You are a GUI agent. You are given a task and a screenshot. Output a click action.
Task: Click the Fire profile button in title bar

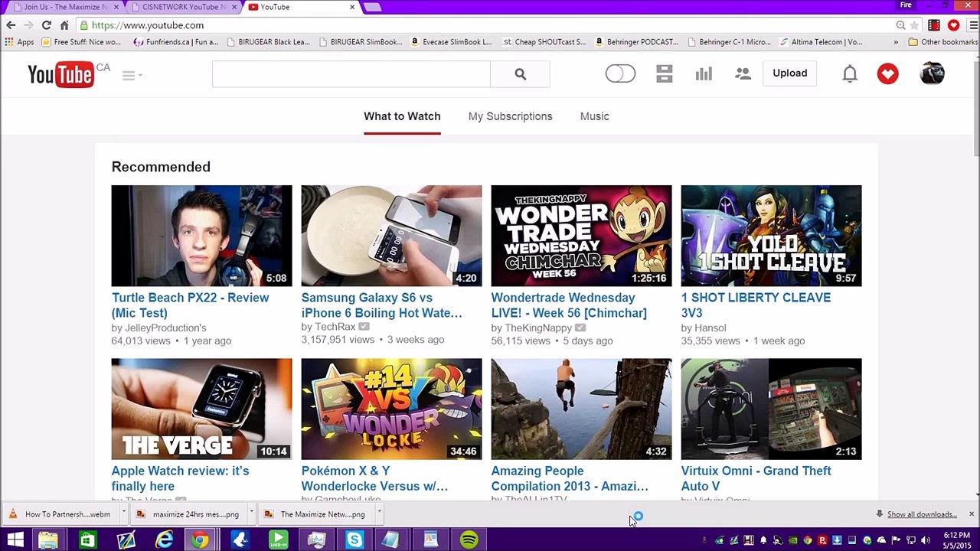(906, 5)
